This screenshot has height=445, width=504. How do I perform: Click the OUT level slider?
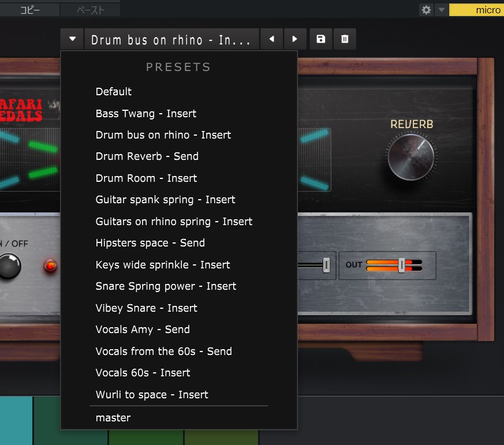point(401,265)
